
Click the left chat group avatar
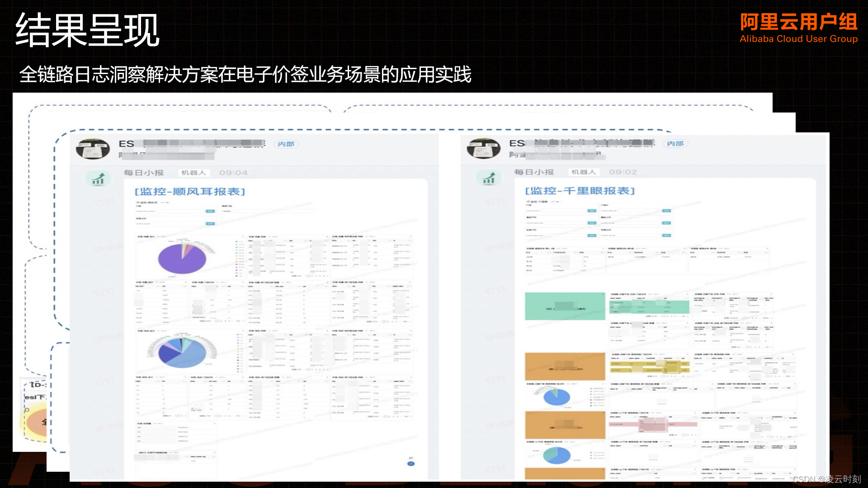pyautogui.click(x=93, y=149)
